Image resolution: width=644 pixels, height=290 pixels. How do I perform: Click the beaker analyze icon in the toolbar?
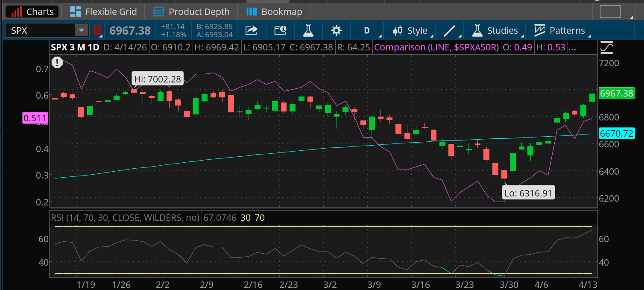pos(308,30)
